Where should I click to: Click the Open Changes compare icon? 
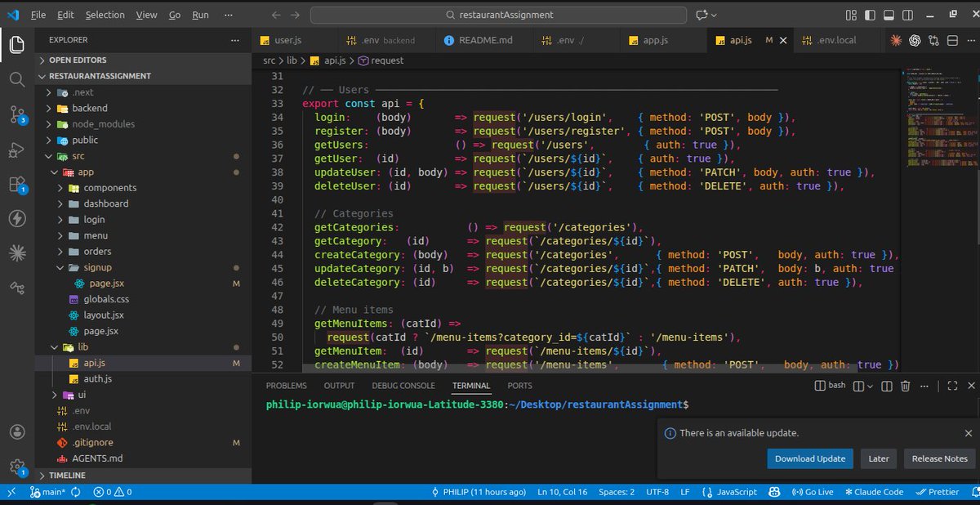coord(933,40)
